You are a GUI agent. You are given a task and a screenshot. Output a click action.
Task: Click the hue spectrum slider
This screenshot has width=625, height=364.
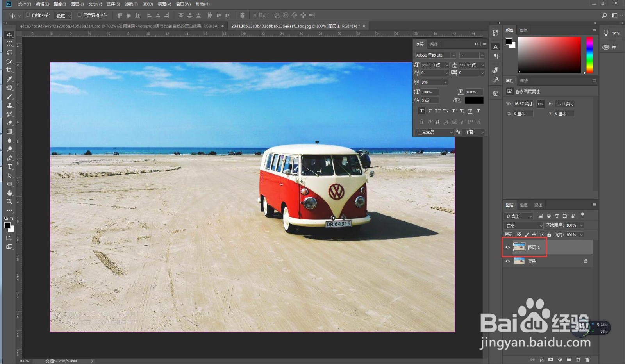coord(589,55)
